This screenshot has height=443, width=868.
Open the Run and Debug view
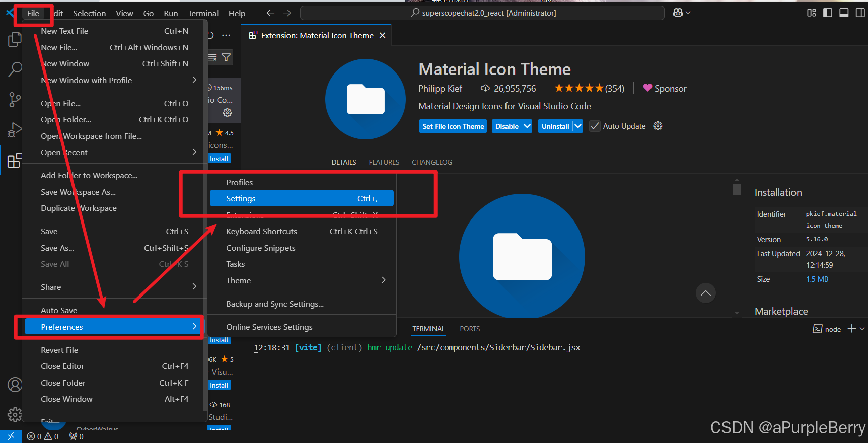[x=15, y=130]
